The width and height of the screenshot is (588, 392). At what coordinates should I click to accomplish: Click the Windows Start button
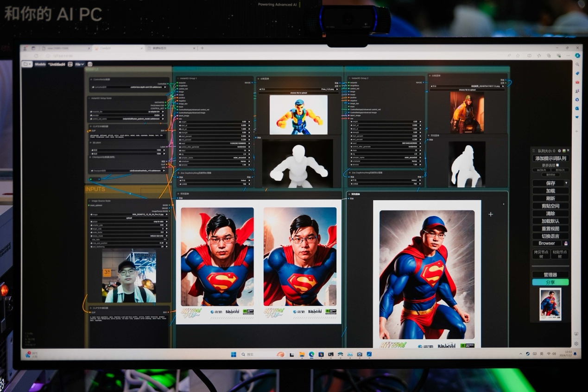(x=234, y=354)
